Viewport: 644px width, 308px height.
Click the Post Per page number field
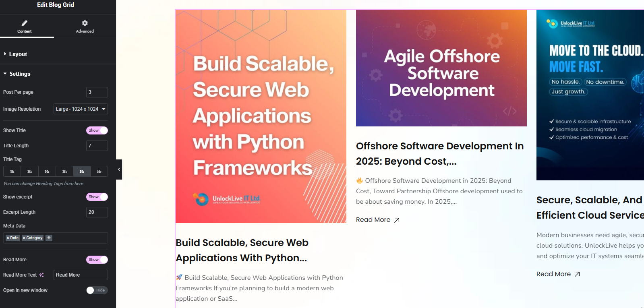(x=97, y=92)
